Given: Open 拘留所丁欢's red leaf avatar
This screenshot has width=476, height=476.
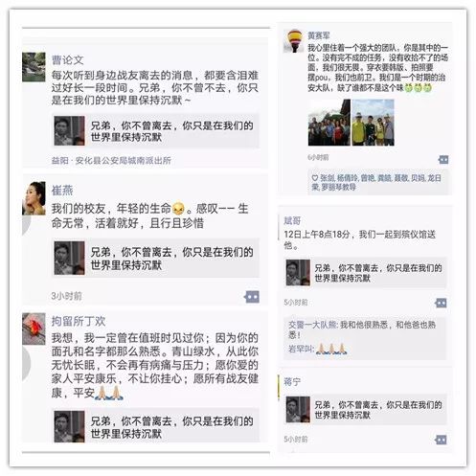Looking at the screenshot, I should pyautogui.click(x=34, y=329).
